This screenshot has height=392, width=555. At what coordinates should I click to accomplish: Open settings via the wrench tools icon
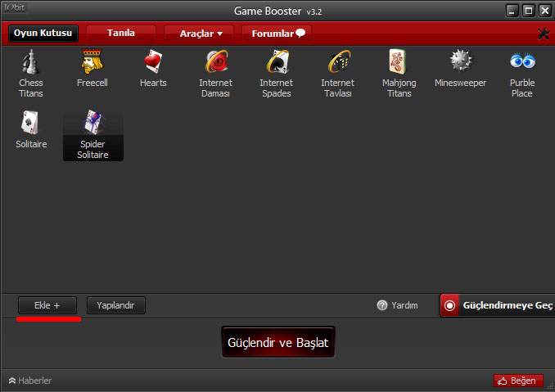544,34
